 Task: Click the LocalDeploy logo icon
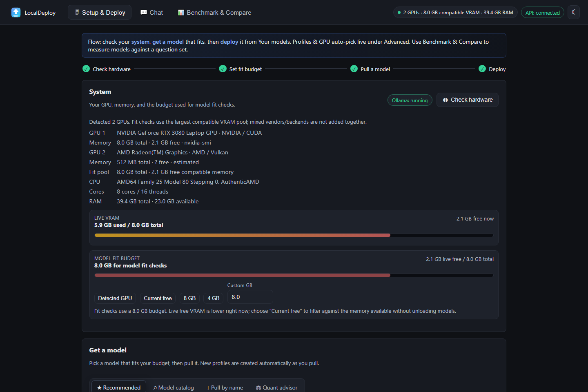click(x=16, y=13)
